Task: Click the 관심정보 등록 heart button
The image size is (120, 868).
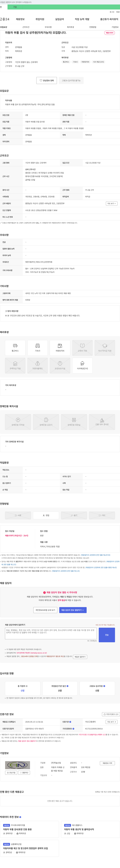Action: click(46, 80)
